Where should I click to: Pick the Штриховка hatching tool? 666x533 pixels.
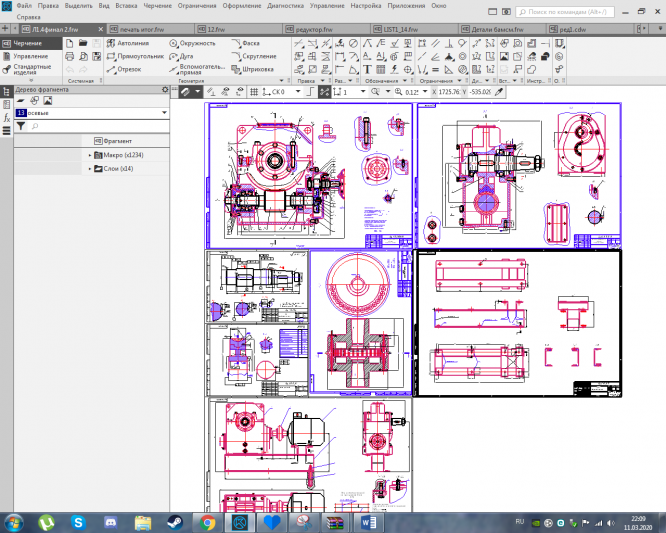[x=254, y=70]
